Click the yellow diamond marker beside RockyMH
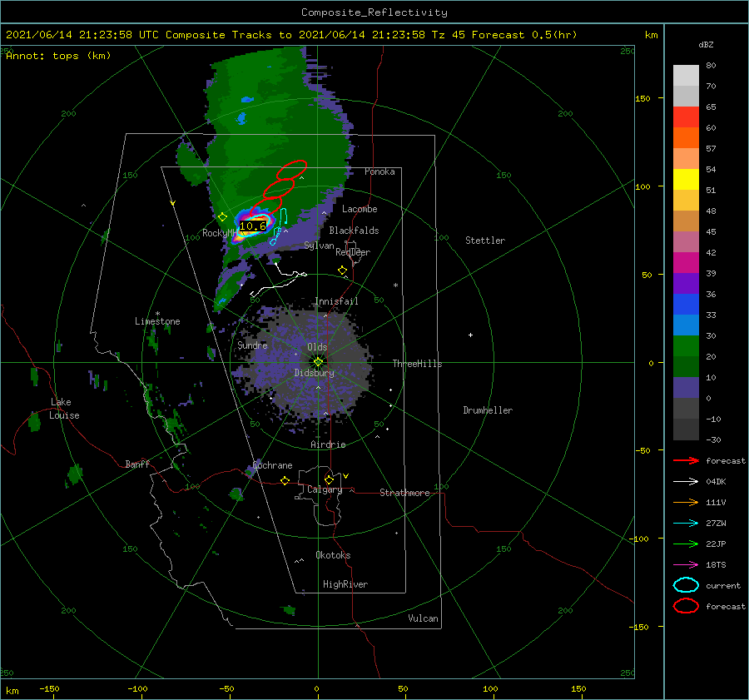The image size is (749, 700). 222,217
